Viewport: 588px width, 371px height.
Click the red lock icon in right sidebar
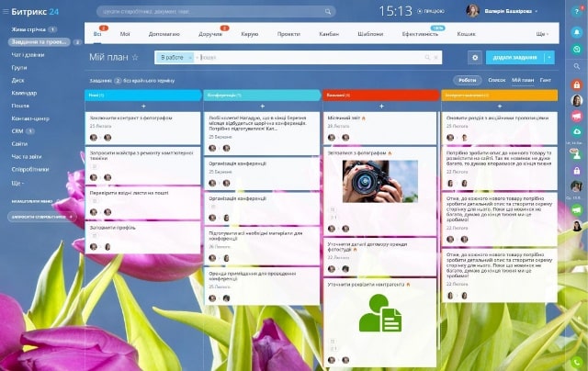pyautogui.click(x=577, y=84)
